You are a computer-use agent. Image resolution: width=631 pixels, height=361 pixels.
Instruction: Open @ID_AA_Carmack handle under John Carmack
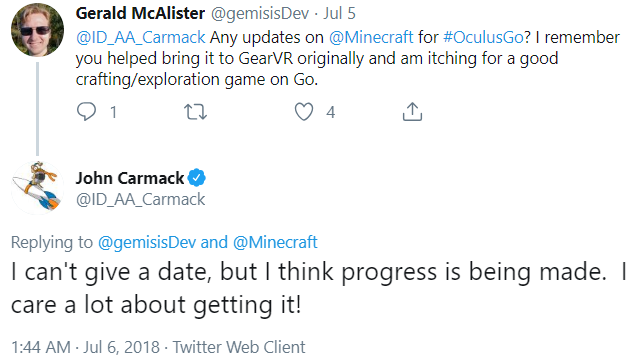[140, 199]
